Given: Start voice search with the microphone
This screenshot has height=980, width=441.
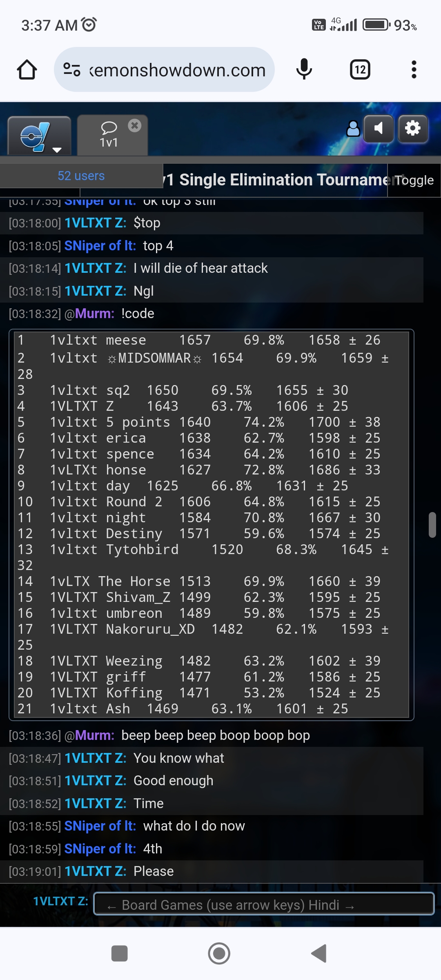Looking at the screenshot, I should coord(304,70).
